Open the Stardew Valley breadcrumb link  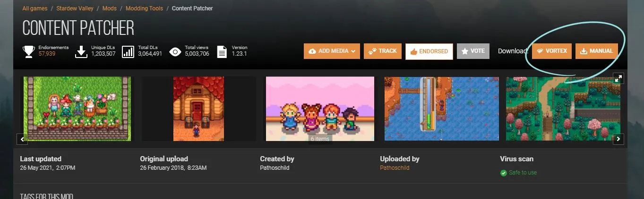point(75,8)
